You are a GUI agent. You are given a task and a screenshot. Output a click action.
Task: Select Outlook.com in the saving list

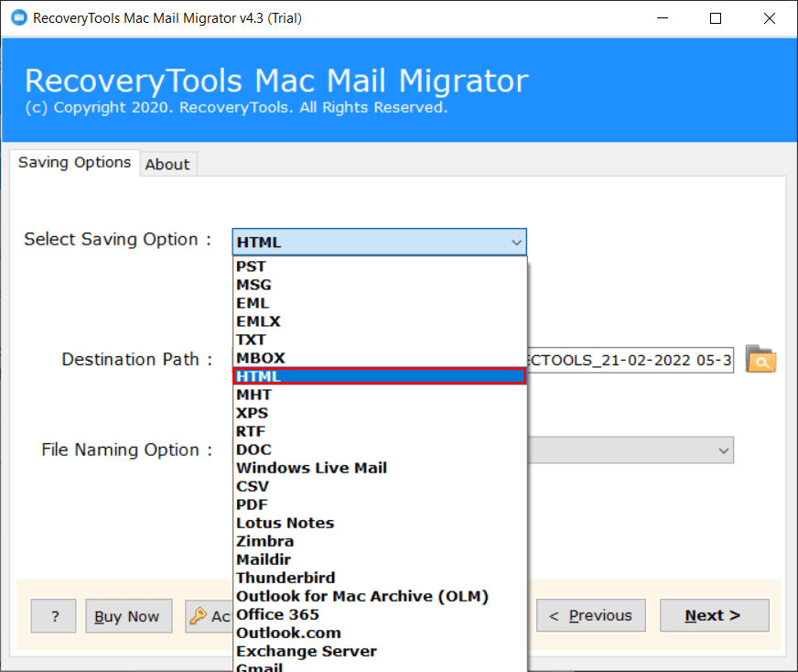380,633
